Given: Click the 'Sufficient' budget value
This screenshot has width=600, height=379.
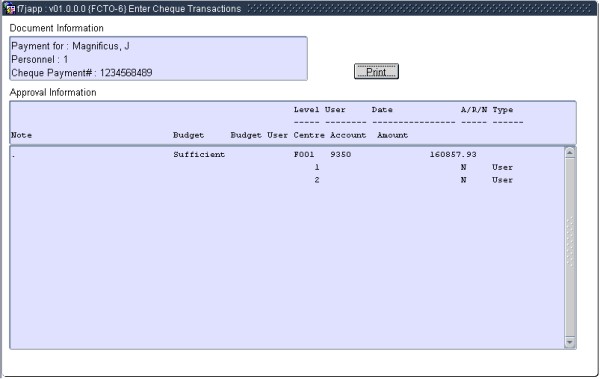Looking at the screenshot, I should click(199, 155).
